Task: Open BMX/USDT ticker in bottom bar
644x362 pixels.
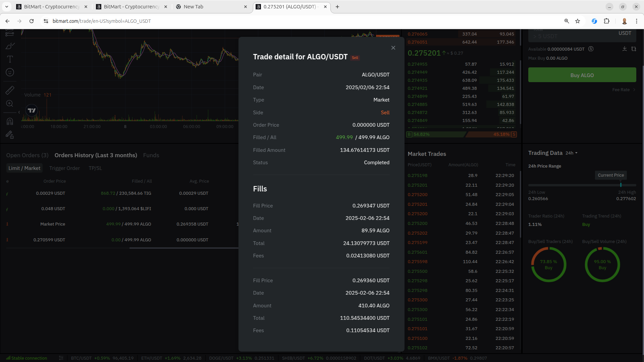Action: (457, 358)
